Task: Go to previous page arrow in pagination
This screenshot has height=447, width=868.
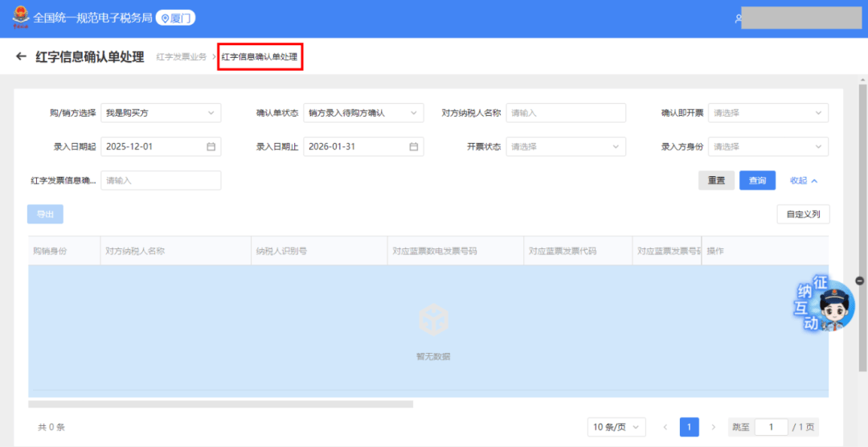Action: 665,427
